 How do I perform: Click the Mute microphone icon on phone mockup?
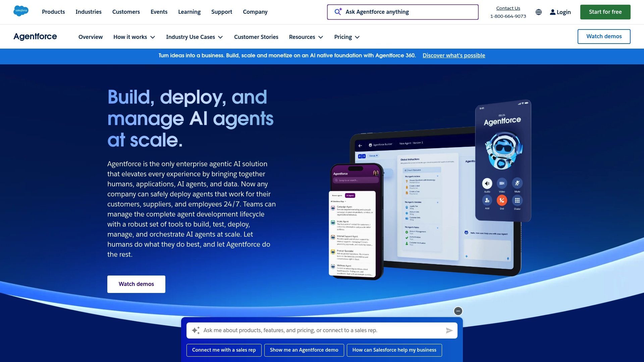pyautogui.click(x=517, y=183)
